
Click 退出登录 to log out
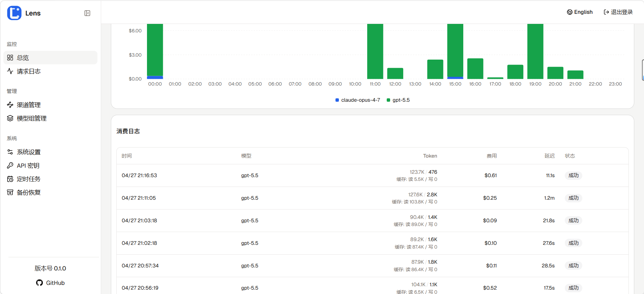pos(621,12)
